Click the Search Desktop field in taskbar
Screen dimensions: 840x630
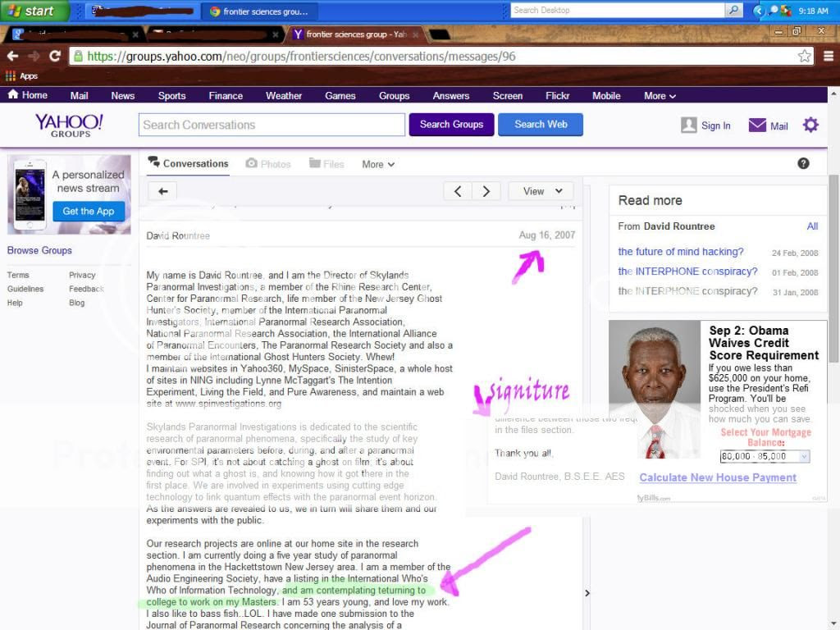click(x=617, y=10)
